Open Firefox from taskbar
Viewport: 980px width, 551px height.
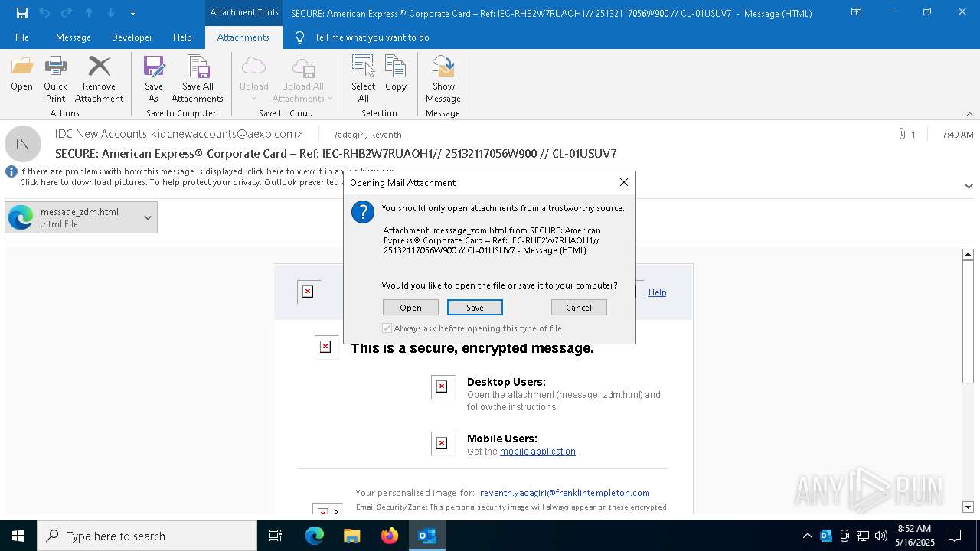pyautogui.click(x=390, y=536)
